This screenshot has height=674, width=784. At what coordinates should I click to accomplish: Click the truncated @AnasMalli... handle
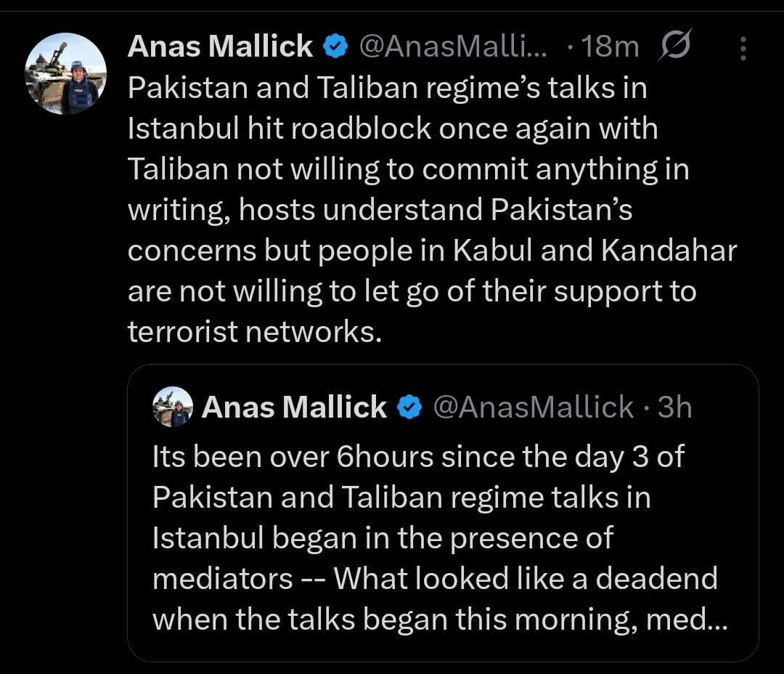[454, 47]
